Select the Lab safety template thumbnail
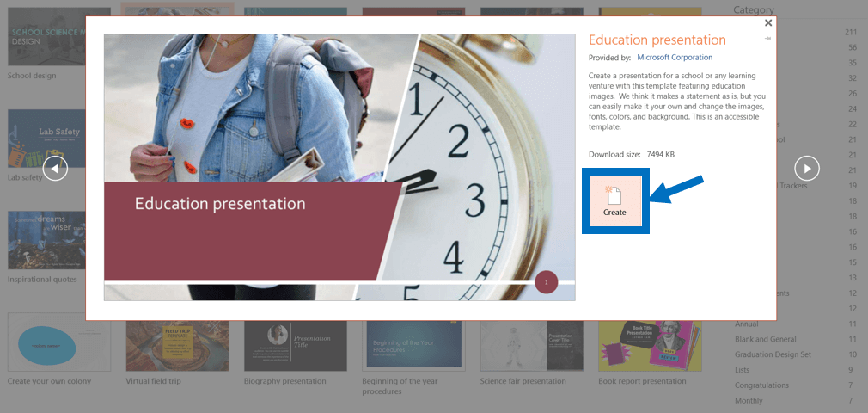This screenshot has height=413, width=868. (46, 138)
